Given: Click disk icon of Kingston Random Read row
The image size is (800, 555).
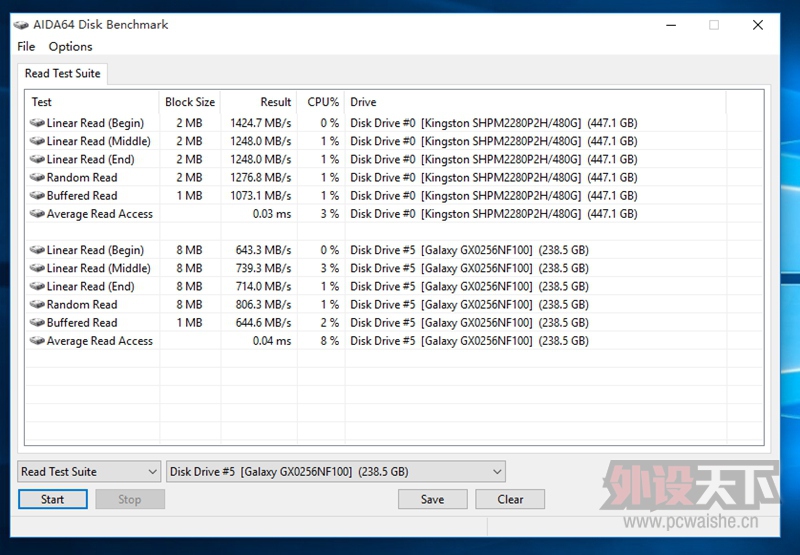Looking at the screenshot, I should pyautogui.click(x=37, y=178).
